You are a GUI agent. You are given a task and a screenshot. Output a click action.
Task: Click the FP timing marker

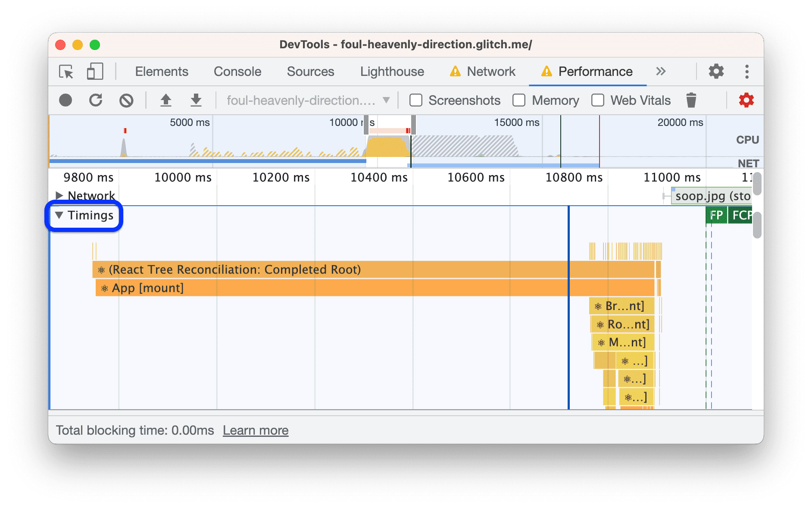(x=716, y=215)
